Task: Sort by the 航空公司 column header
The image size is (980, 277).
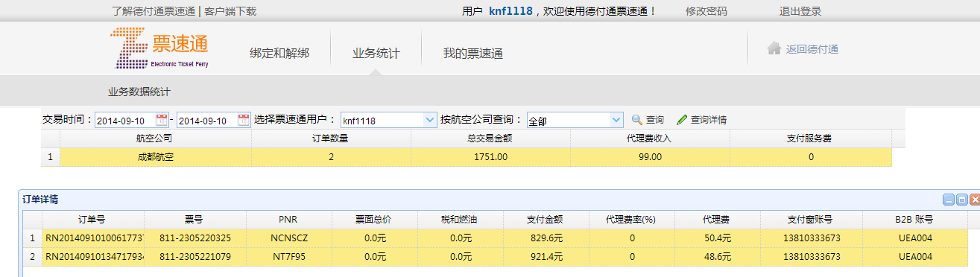Action: (155, 138)
